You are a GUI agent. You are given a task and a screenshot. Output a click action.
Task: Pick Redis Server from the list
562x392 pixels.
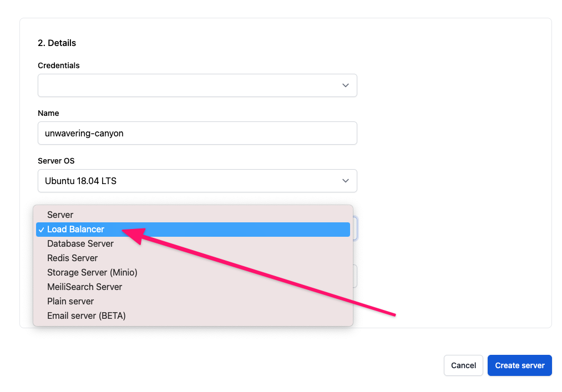193,258
